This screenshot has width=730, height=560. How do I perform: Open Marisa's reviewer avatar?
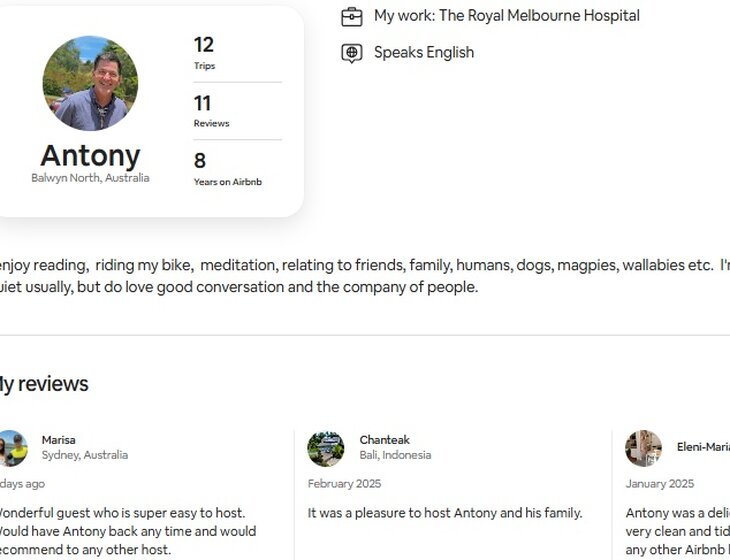click(12, 449)
